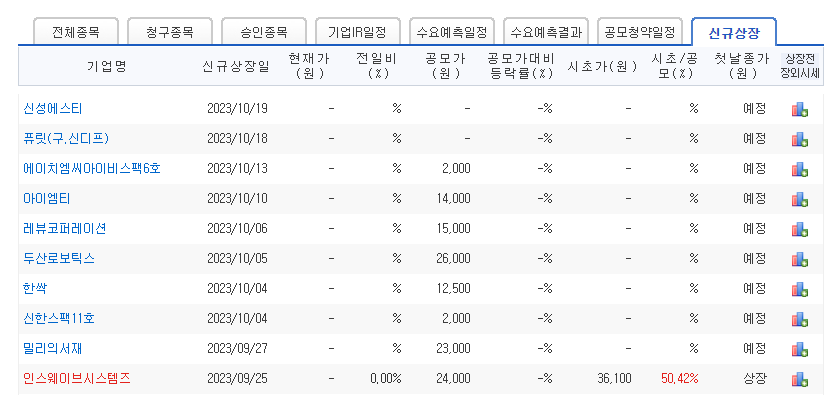Open the 신성에스티 company link
The height and width of the screenshot is (395, 825).
(53, 109)
